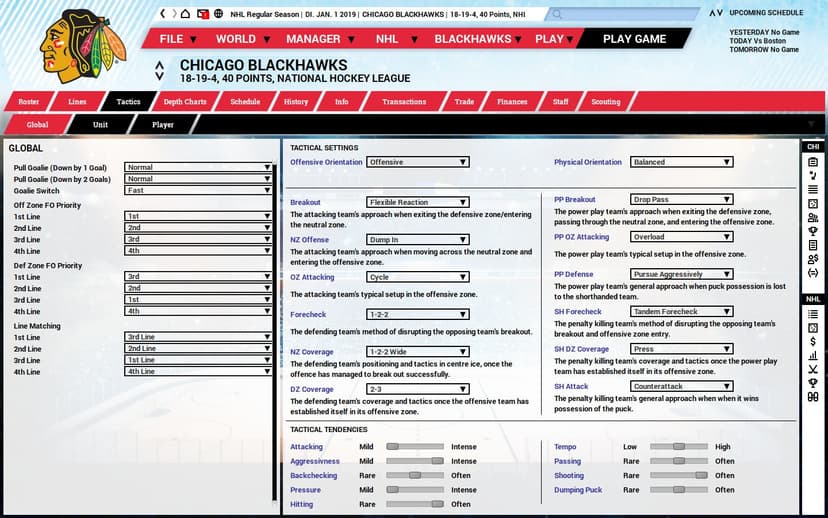The width and height of the screenshot is (828, 518).
Task: Open CHI clipboard roster sidebar icon
Action: (813, 162)
